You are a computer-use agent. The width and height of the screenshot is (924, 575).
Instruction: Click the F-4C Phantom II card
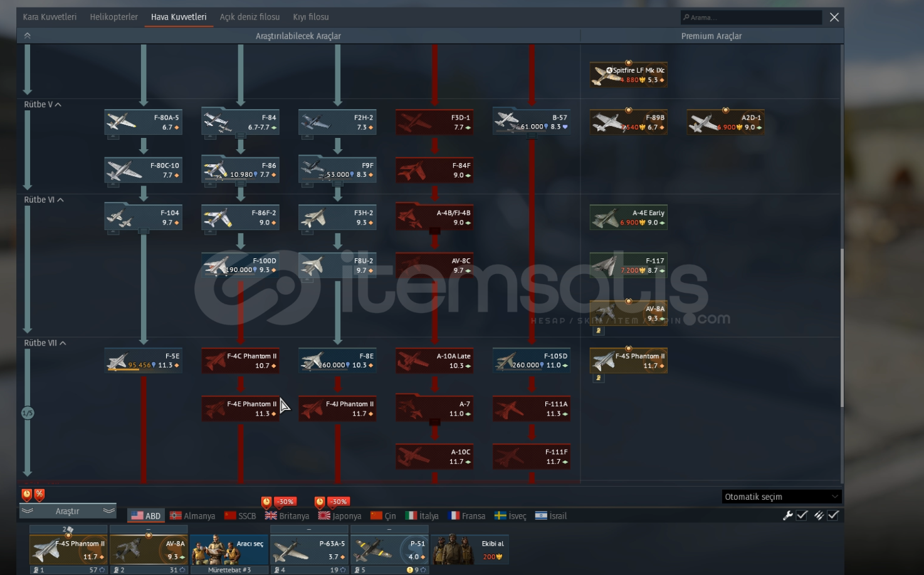pos(241,361)
